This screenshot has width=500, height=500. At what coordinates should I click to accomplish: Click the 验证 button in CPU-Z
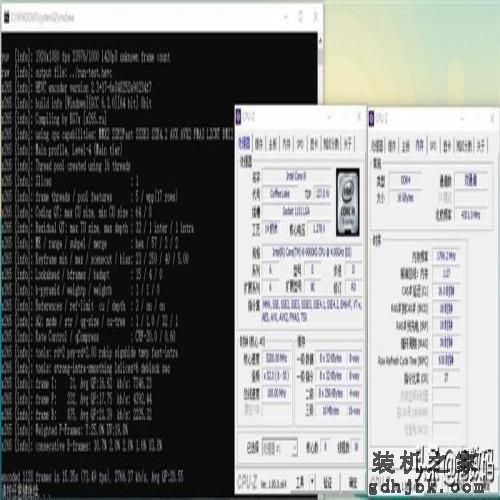click(328, 482)
